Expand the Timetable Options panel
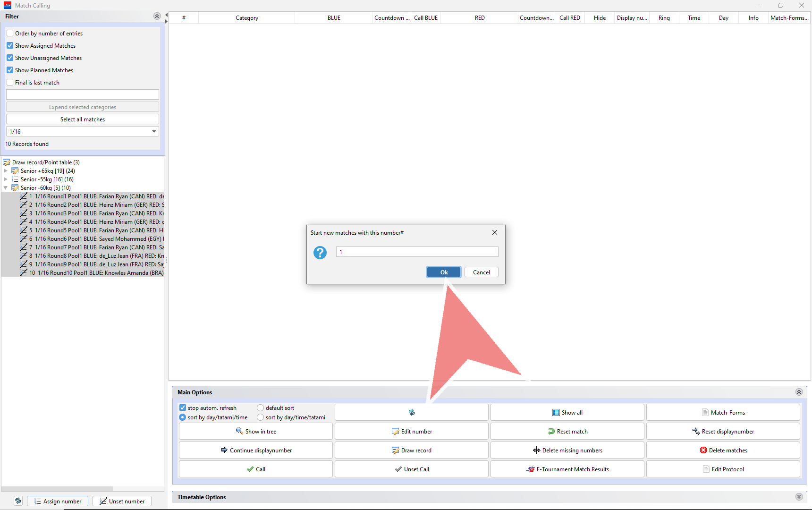812x510 pixels. tap(799, 497)
